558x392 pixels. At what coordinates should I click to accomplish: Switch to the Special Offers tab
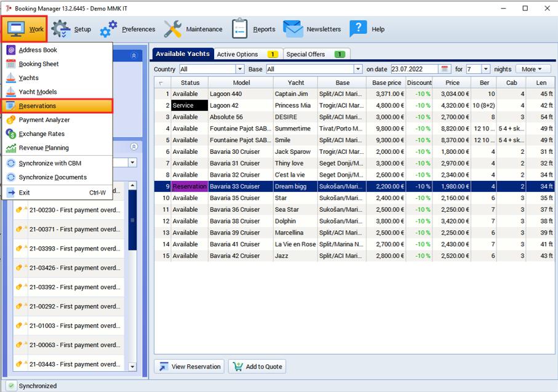[x=316, y=54]
